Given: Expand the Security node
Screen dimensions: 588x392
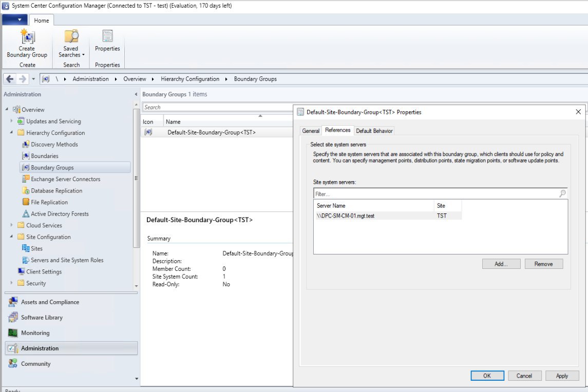Looking at the screenshot, I should pos(11,283).
